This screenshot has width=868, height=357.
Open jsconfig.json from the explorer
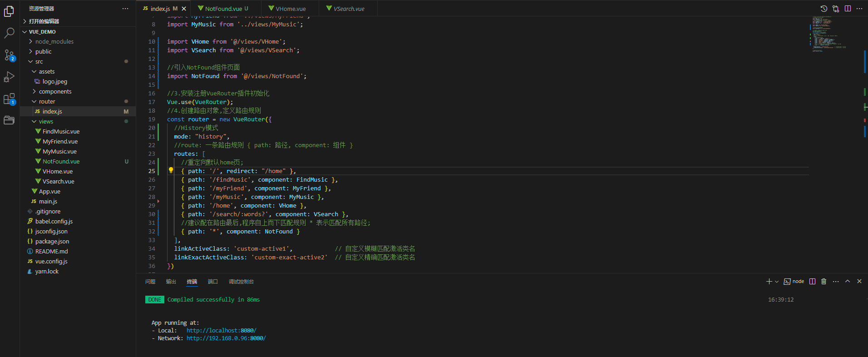click(x=78, y=231)
